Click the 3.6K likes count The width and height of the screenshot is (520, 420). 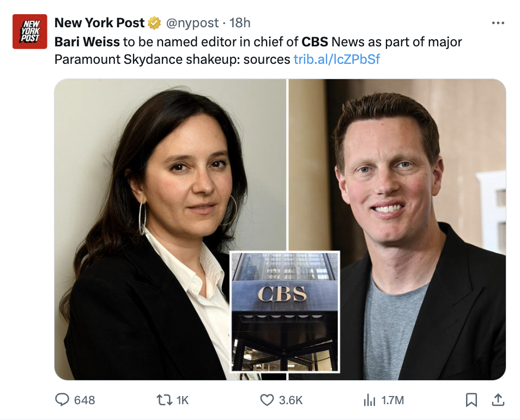click(x=291, y=400)
